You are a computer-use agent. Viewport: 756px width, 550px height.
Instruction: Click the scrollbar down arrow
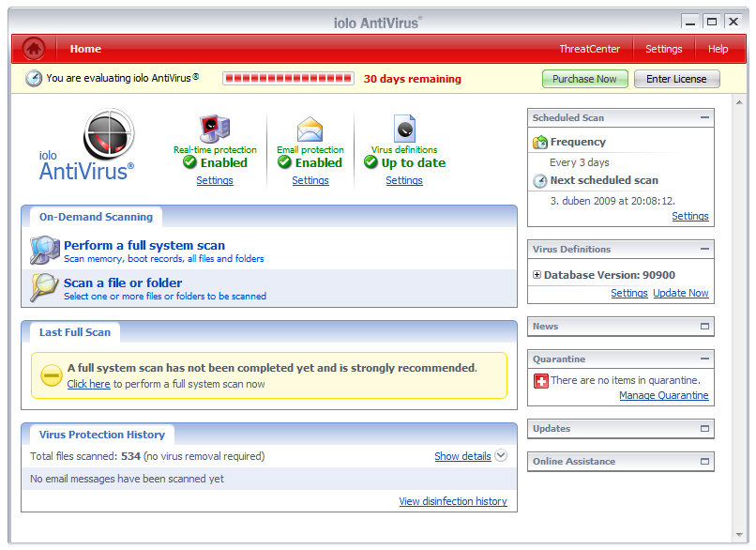pyautogui.click(x=739, y=535)
